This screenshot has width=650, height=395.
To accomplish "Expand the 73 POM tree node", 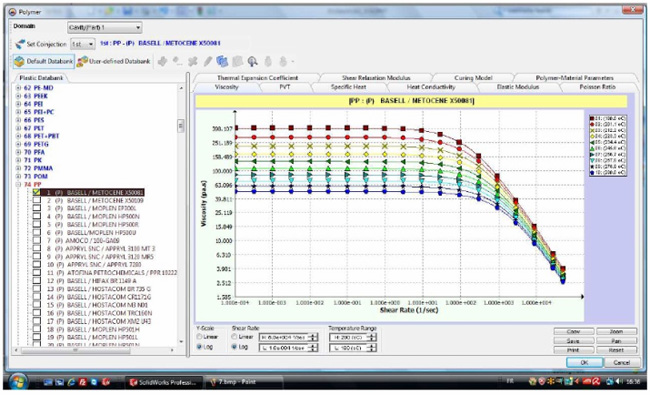I will [18, 176].
